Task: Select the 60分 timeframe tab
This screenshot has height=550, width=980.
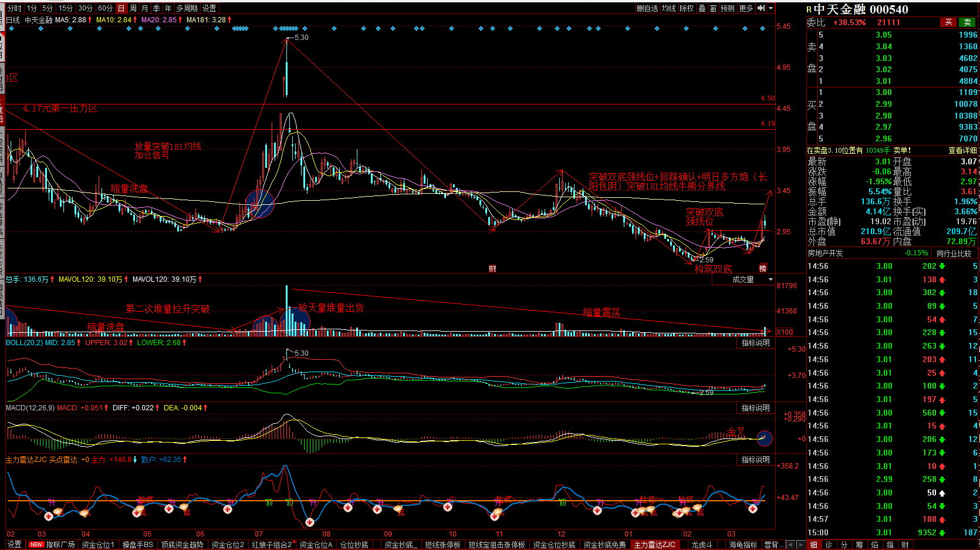Action: (x=105, y=8)
